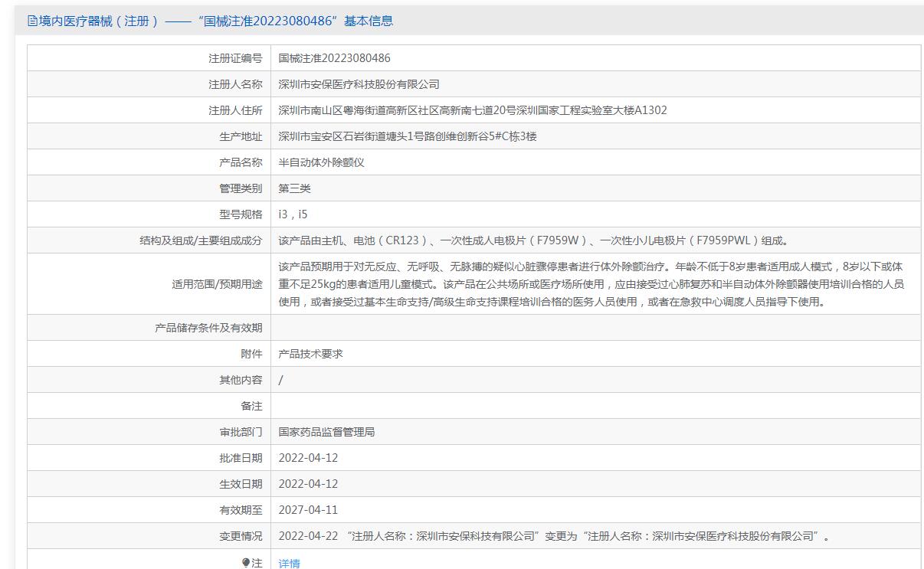Click the expiry date 2027-04-11

point(308,510)
